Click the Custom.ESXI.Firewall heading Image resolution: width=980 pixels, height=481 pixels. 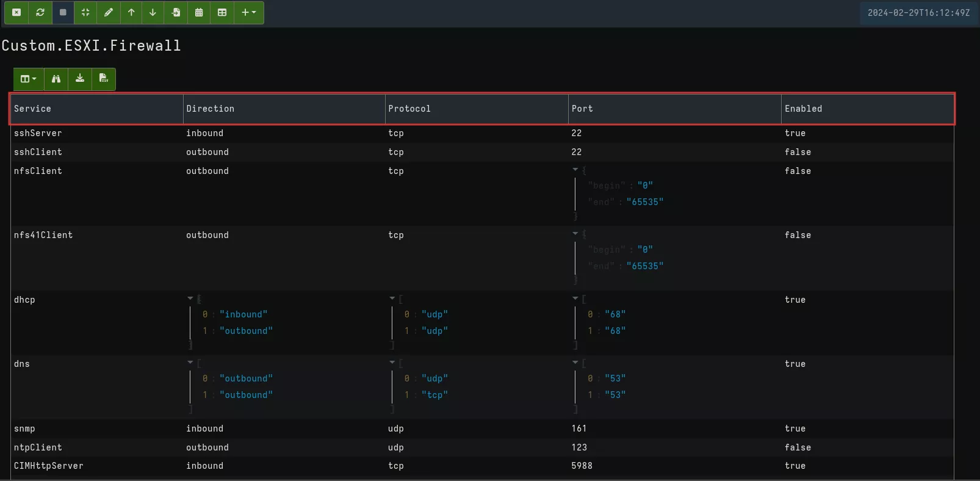point(92,46)
